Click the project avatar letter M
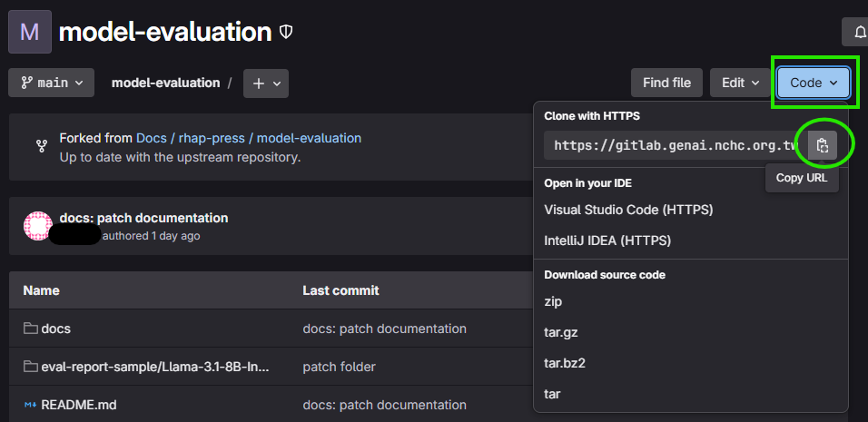868x422 pixels. tap(30, 32)
